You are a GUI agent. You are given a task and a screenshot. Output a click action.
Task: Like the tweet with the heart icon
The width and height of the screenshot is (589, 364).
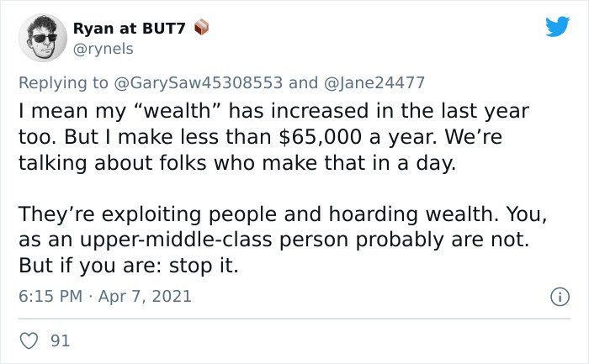[29, 340]
